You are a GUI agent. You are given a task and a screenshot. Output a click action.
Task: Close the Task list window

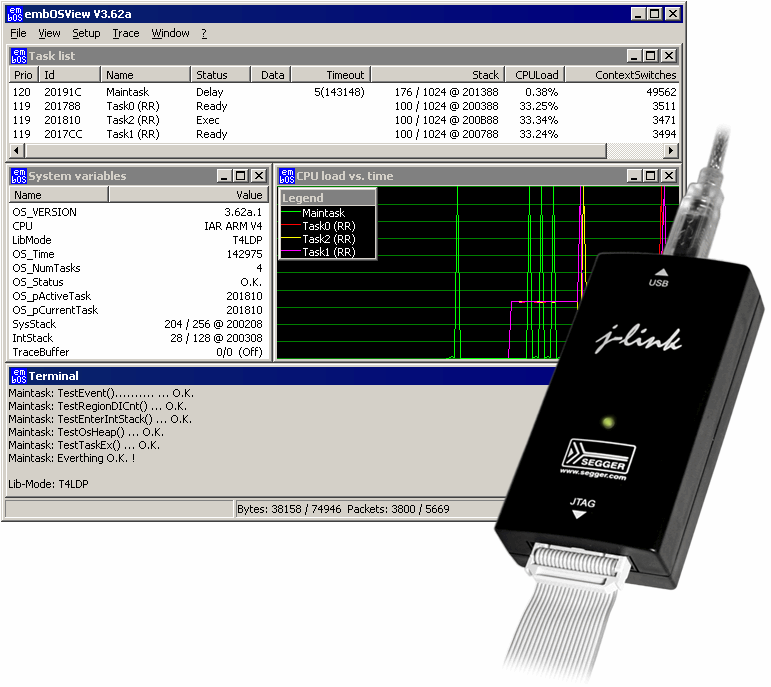(669, 56)
